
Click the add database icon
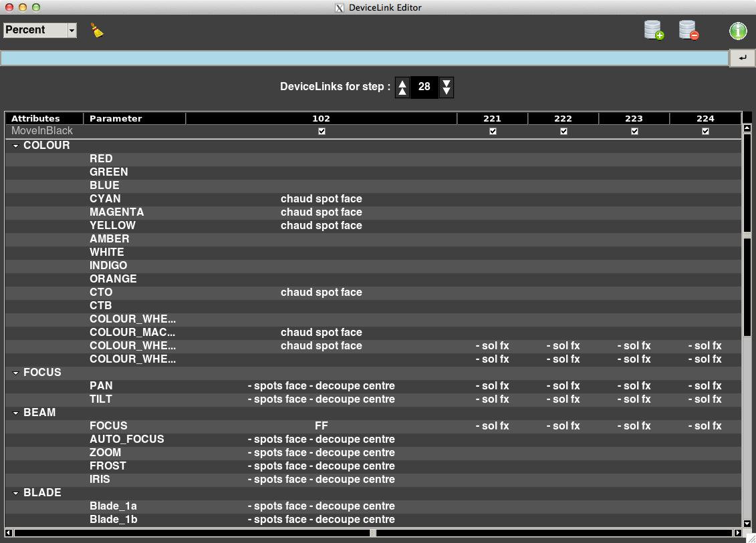click(x=653, y=31)
